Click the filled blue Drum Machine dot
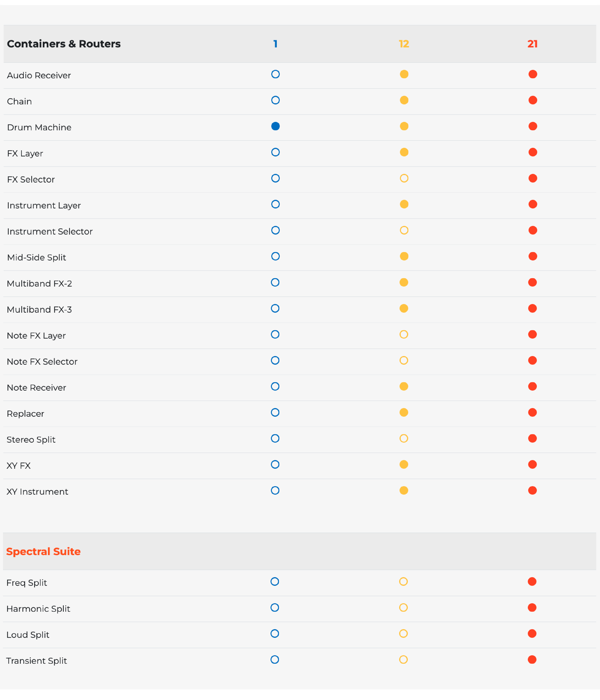The height and width of the screenshot is (700, 600). (276, 126)
